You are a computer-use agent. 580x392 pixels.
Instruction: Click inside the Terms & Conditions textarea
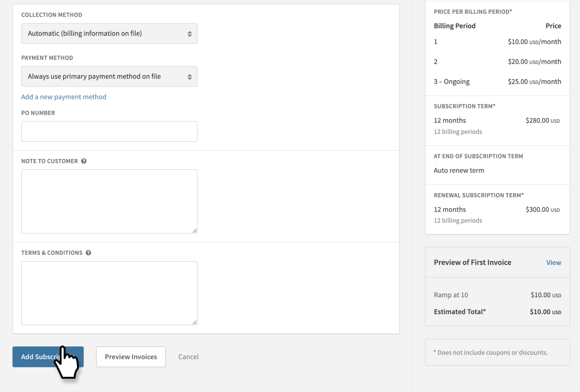click(x=109, y=293)
